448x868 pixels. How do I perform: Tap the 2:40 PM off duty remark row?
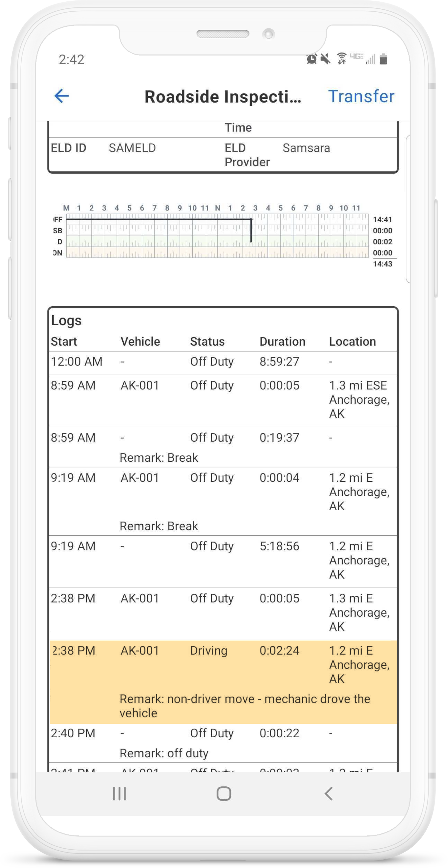[223, 743]
